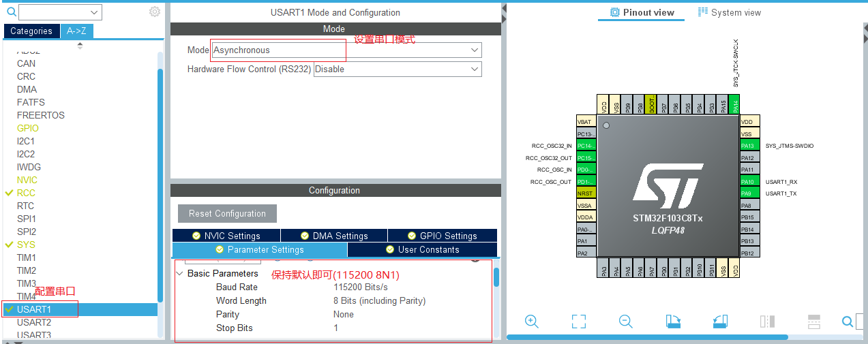The height and width of the screenshot is (344, 868).
Task: Click the Parity value None
Action: (344, 314)
